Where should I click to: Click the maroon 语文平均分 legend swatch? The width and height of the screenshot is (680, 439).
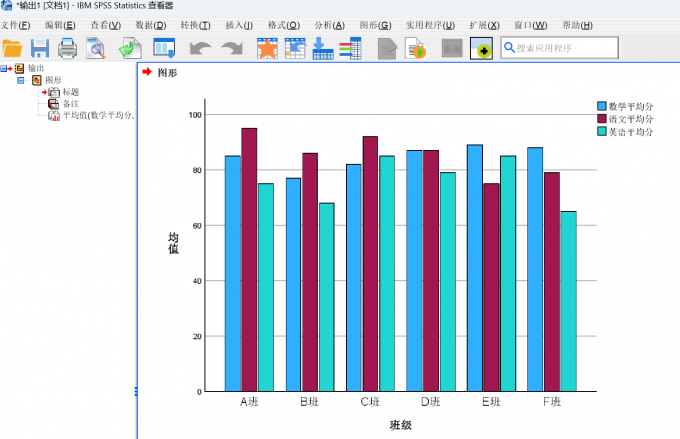[602, 118]
